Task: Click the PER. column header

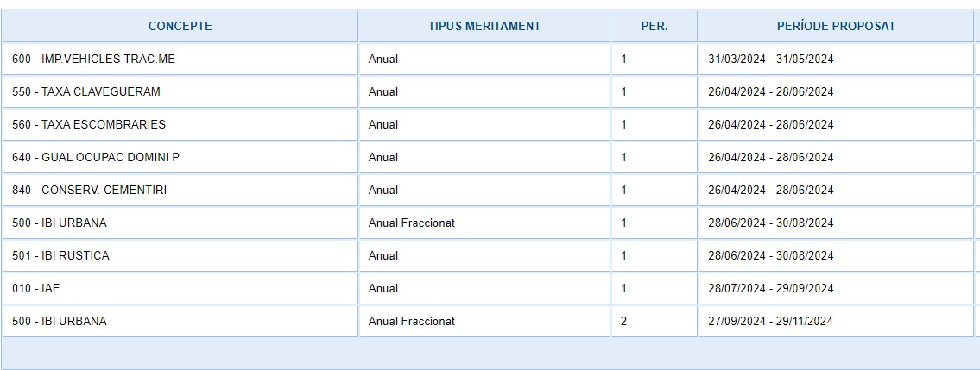Action: click(654, 26)
